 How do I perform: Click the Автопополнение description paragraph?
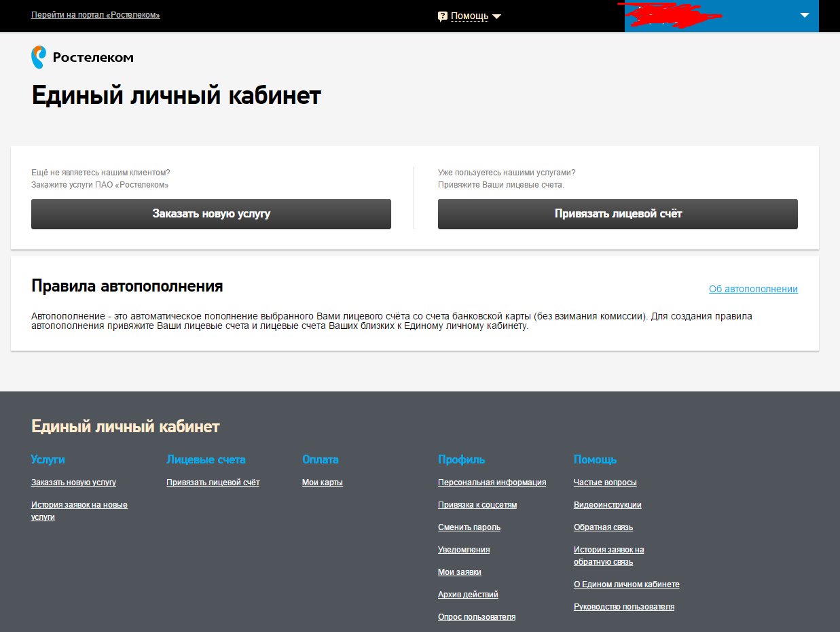(392, 321)
